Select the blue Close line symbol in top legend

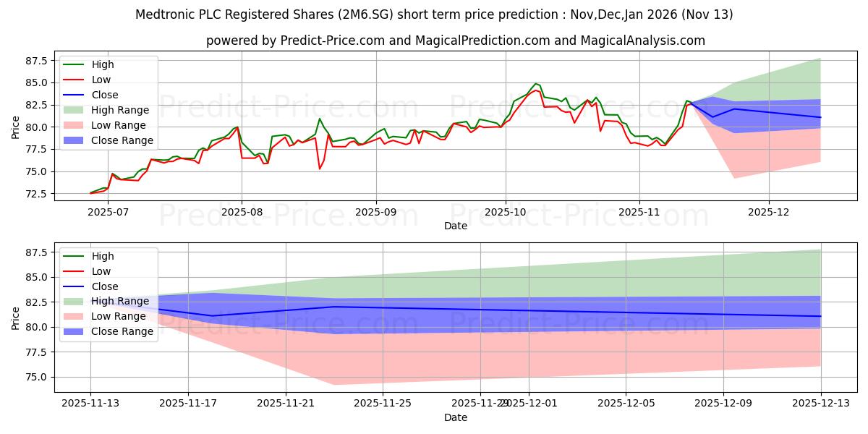click(75, 94)
